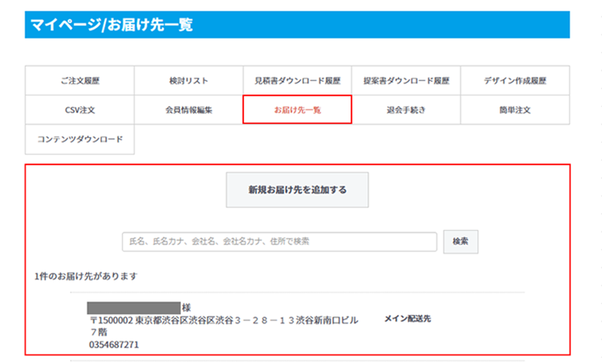The height and width of the screenshot is (364, 602).
Task: Switch to デザイン作成履歴 tab
Action: click(515, 81)
